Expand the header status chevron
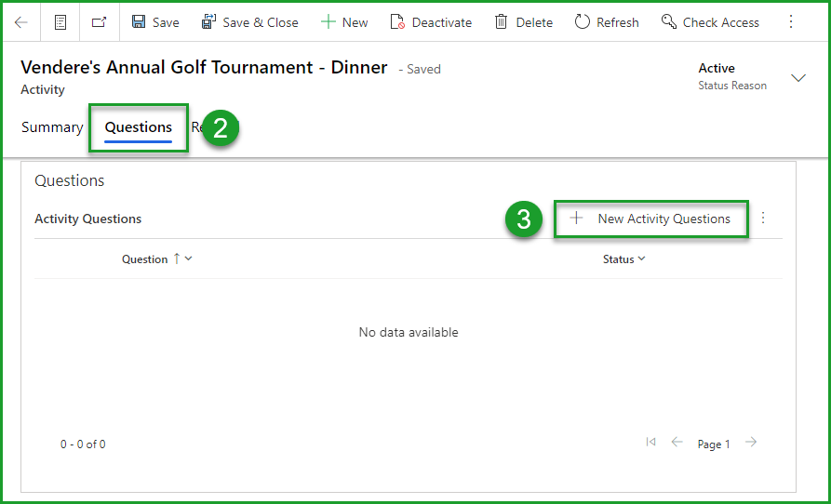The image size is (831, 504). (797, 78)
